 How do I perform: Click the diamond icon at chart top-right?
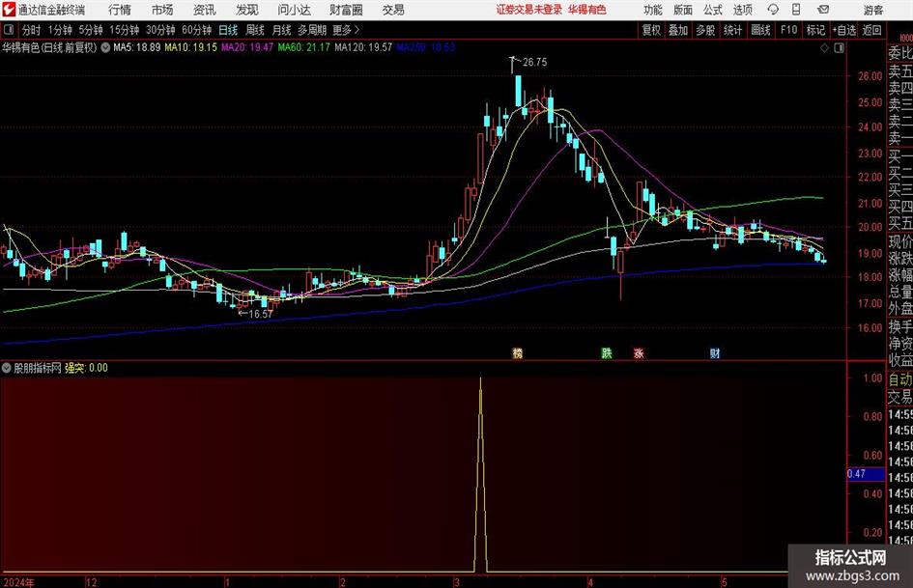824,48
